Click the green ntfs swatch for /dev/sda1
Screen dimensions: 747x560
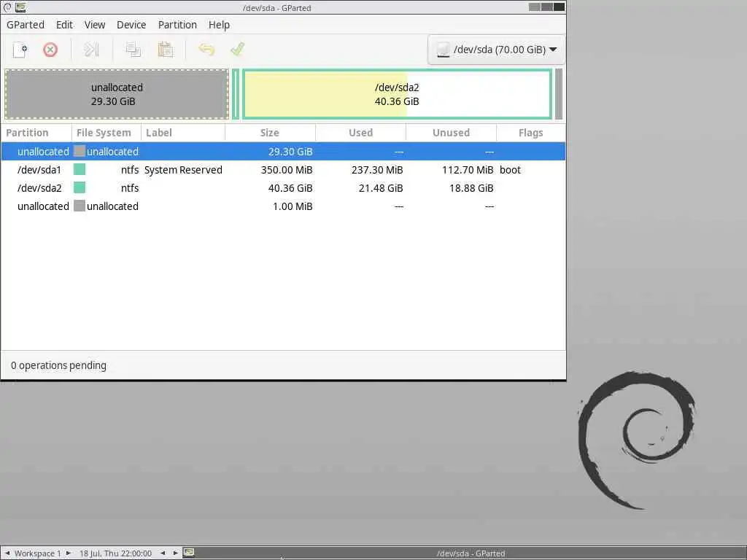(80, 169)
